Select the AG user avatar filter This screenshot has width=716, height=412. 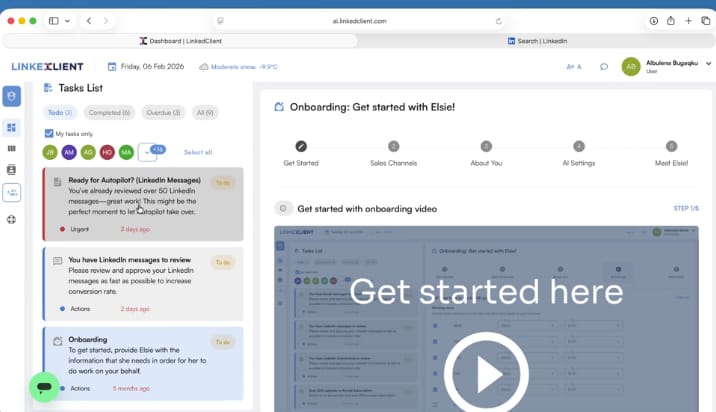click(x=88, y=152)
